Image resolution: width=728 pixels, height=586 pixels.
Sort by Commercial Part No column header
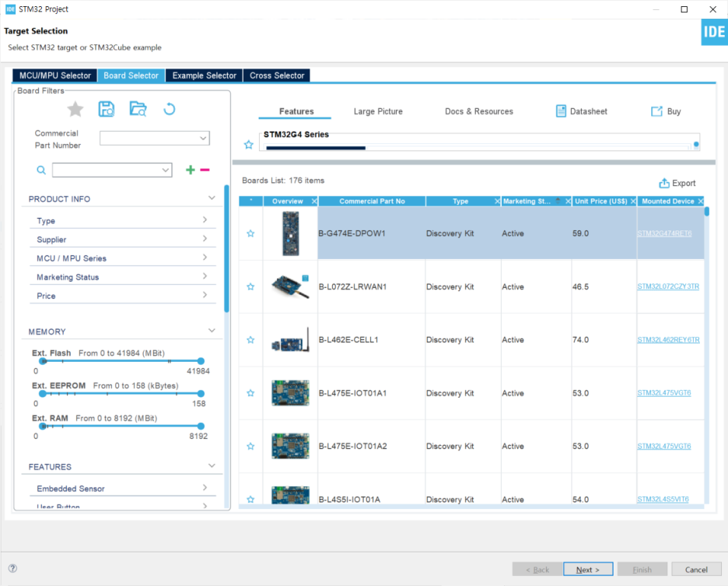click(372, 202)
